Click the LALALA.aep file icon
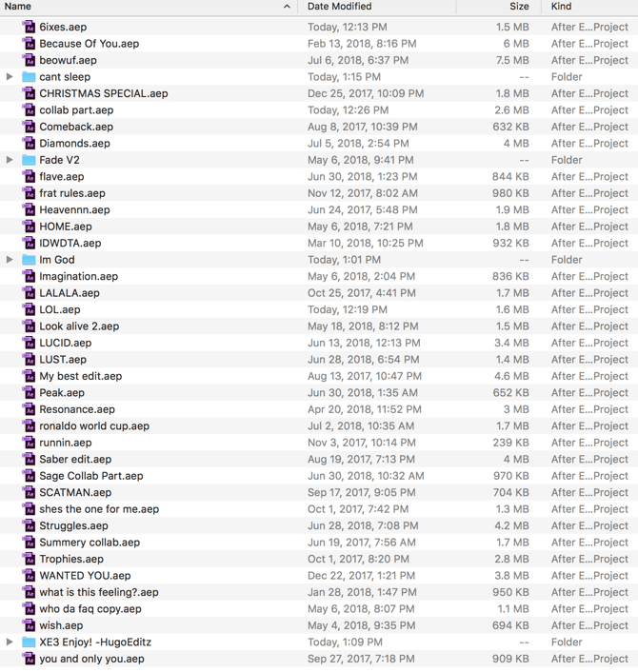Image resolution: width=638 pixels, height=672 pixels. [29, 293]
